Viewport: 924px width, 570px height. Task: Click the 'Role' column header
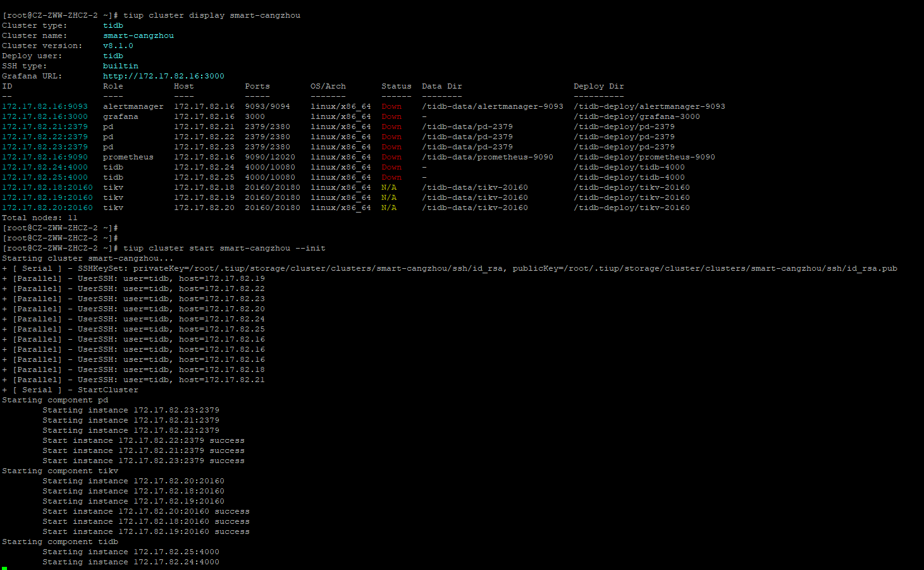(x=113, y=86)
